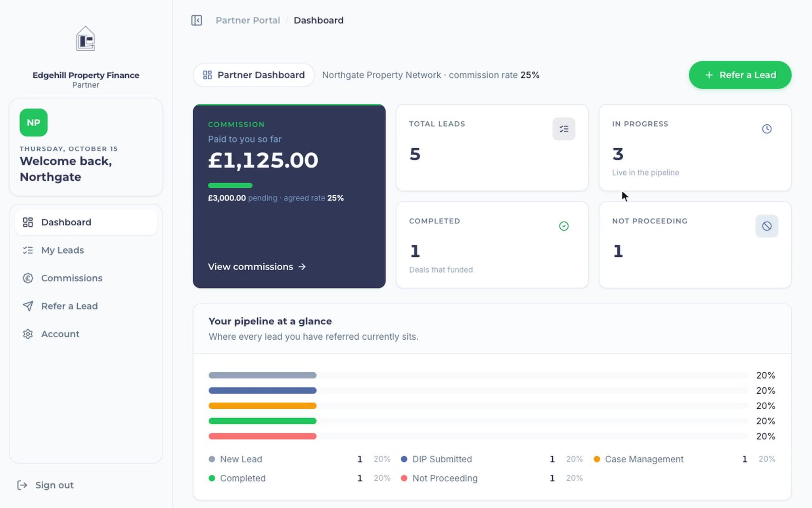The image size is (812, 508).
Task: Open Account settings in the sidebar
Action: [86, 334]
